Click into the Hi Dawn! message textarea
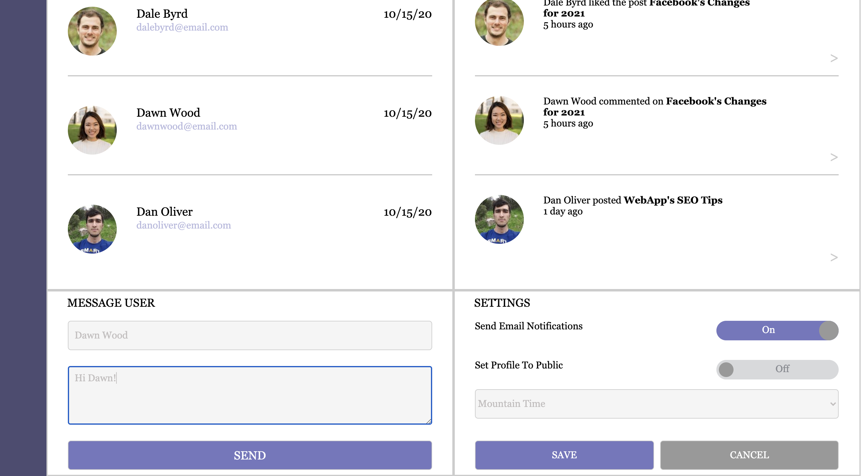The height and width of the screenshot is (476, 868). (250, 395)
